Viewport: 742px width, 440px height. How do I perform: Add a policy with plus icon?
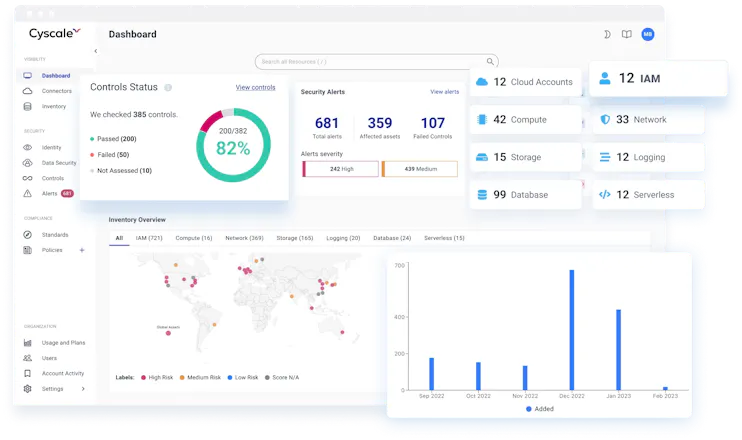(x=82, y=250)
